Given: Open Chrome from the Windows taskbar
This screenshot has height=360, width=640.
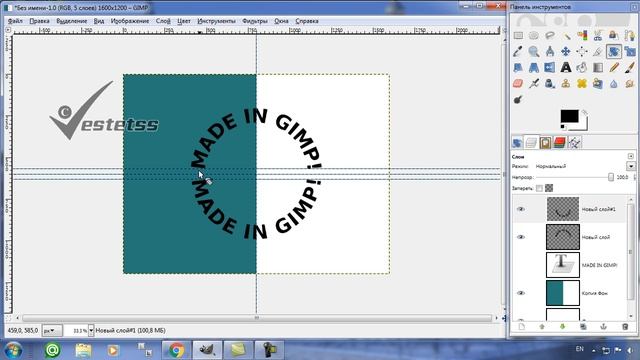Looking at the screenshot, I should 176,350.
